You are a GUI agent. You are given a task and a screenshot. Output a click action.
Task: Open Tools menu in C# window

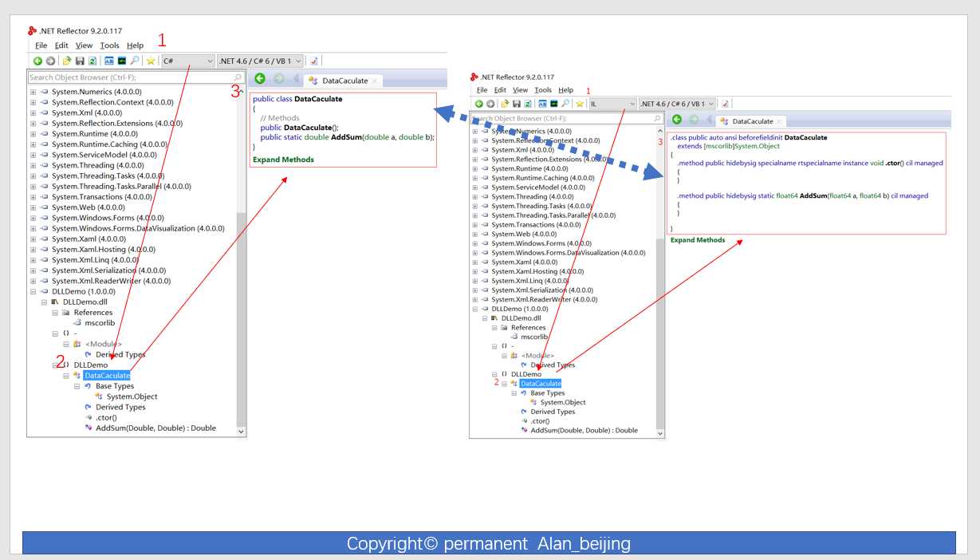click(109, 45)
